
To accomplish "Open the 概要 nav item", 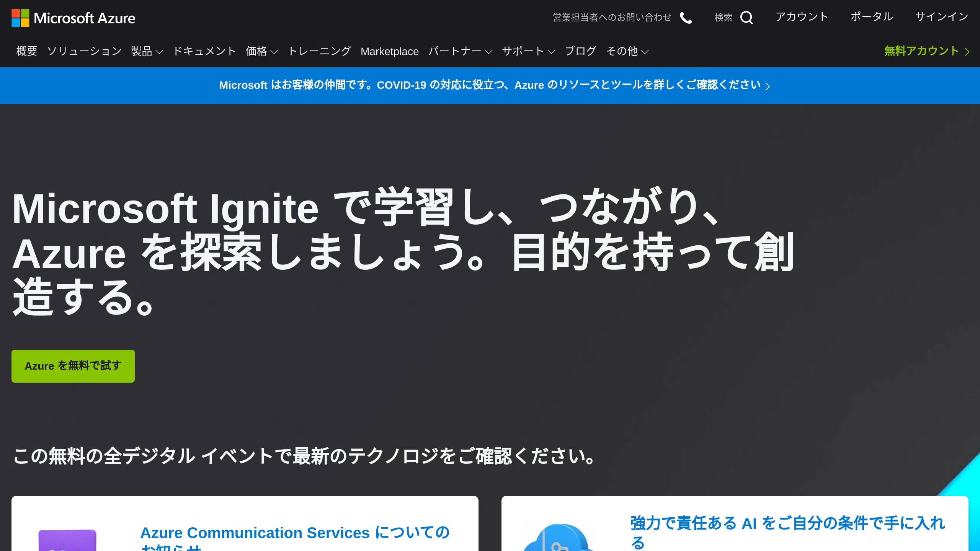I will click(x=27, y=51).
